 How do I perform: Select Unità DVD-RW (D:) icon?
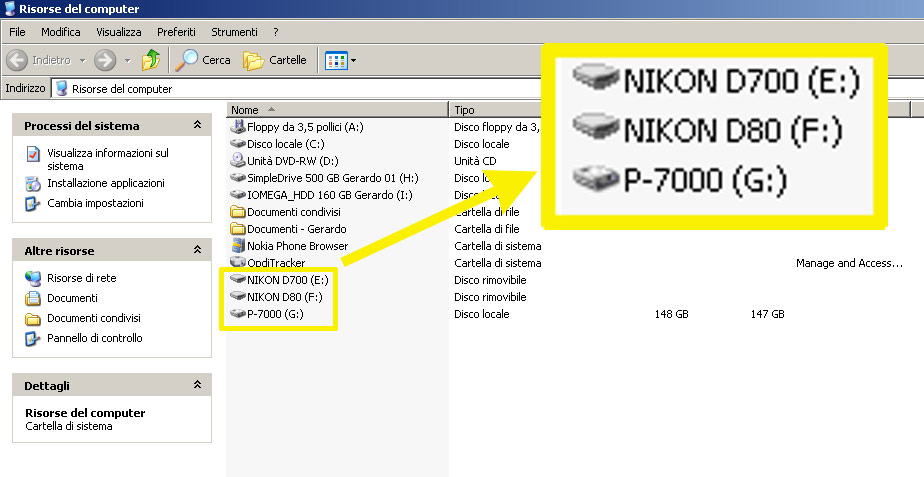click(x=237, y=160)
